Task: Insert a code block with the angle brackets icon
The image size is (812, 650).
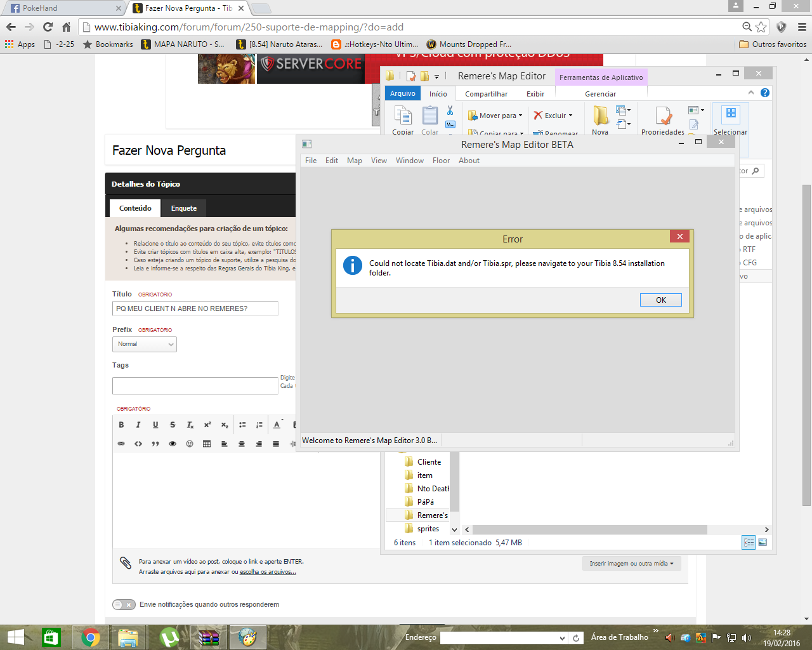Action: click(x=138, y=444)
